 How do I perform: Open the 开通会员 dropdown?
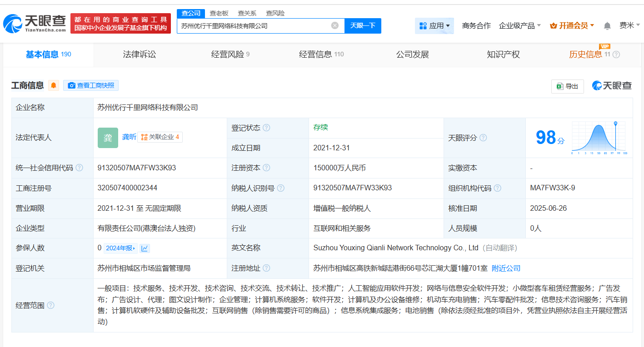tap(572, 26)
